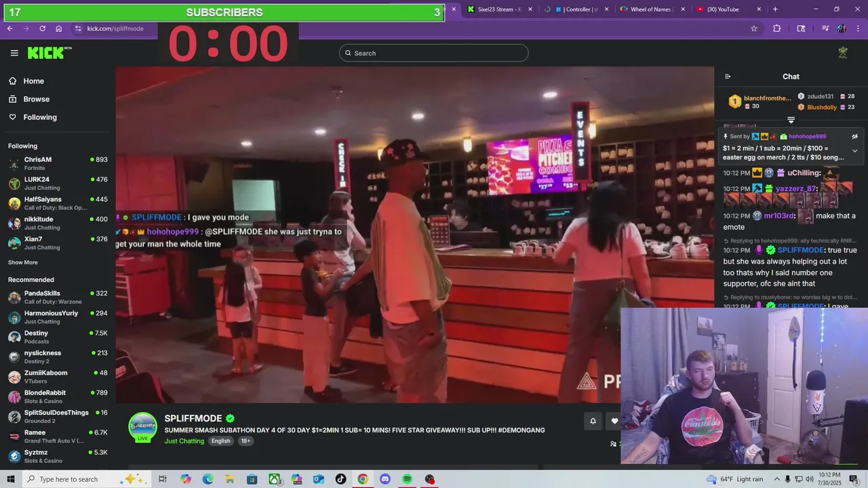The height and width of the screenshot is (488, 868).
Task: Open user profile avatar top right
Action: click(843, 53)
